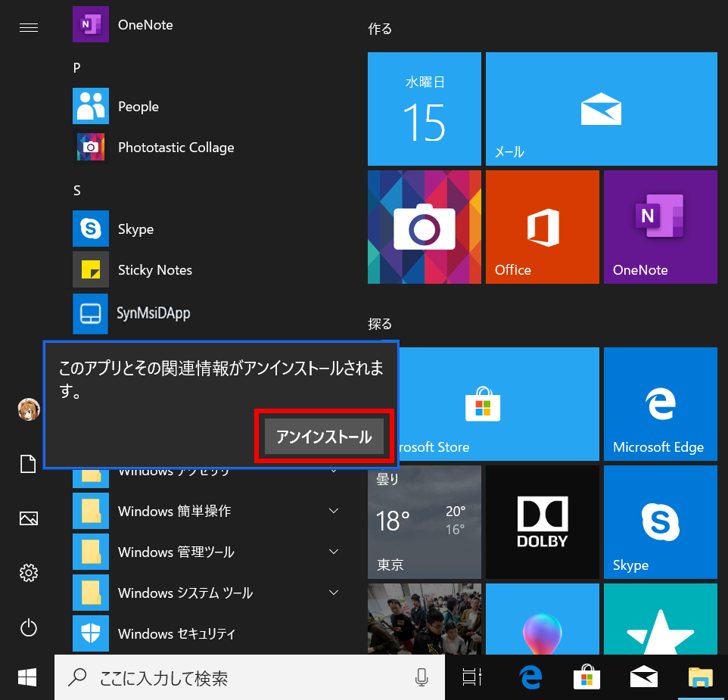This screenshot has width=728, height=700.
Task: Open the hamburger menu at top left
Action: click(x=29, y=28)
